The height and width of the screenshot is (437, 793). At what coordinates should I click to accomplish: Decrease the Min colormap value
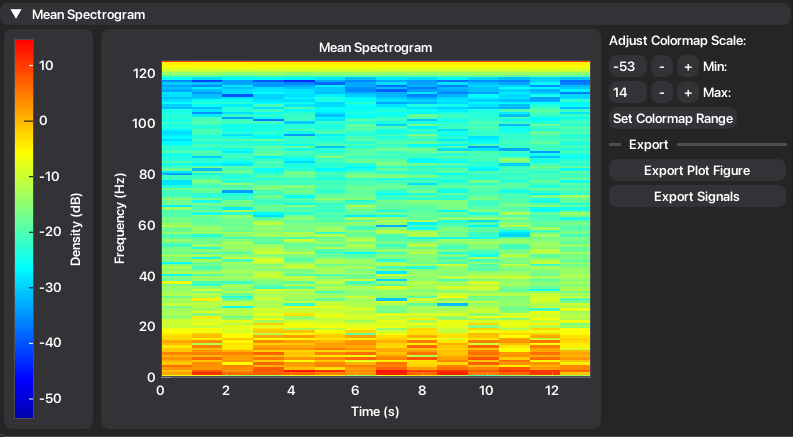[x=662, y=66]
